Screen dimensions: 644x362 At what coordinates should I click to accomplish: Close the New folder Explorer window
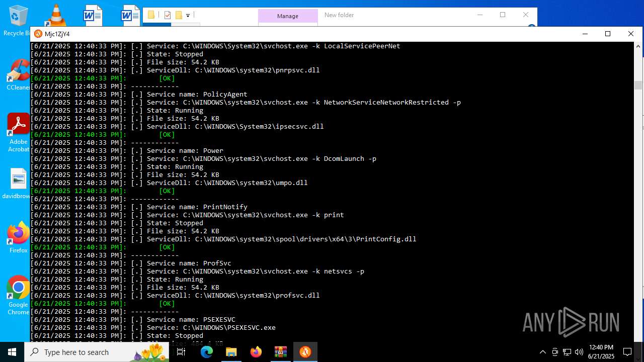click(x=526, y=15)
